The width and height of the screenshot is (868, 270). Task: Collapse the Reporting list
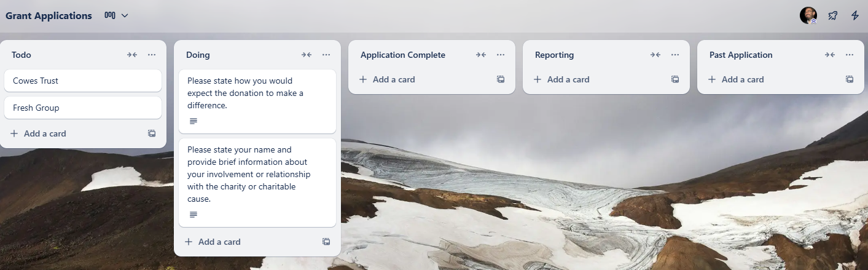tap(655, 55)
